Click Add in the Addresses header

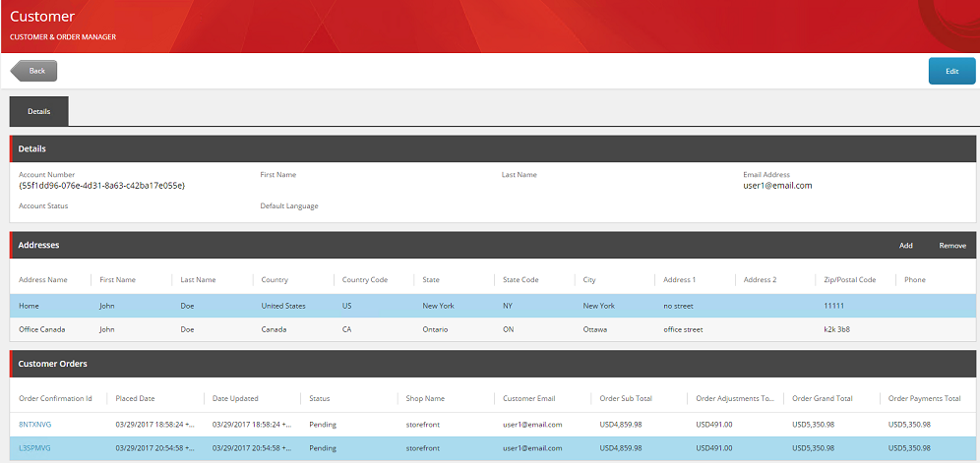[x=905, y=246]
